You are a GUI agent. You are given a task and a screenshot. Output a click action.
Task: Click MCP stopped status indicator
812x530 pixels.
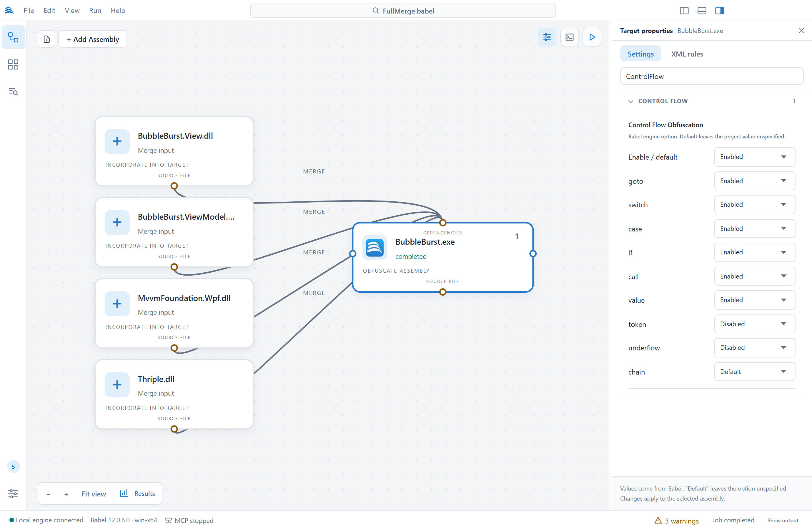pyautogui.click(x=189, y=521)
